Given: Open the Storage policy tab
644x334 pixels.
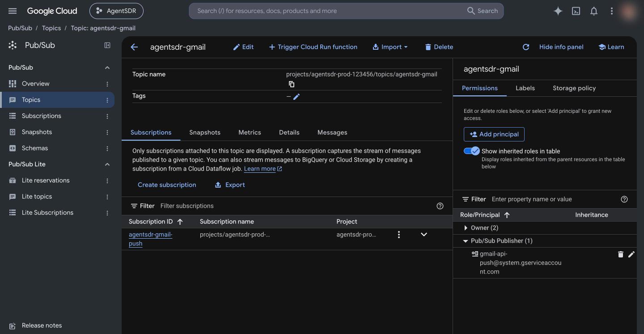Looking at the screenshot, I should (x=574, y=88).
